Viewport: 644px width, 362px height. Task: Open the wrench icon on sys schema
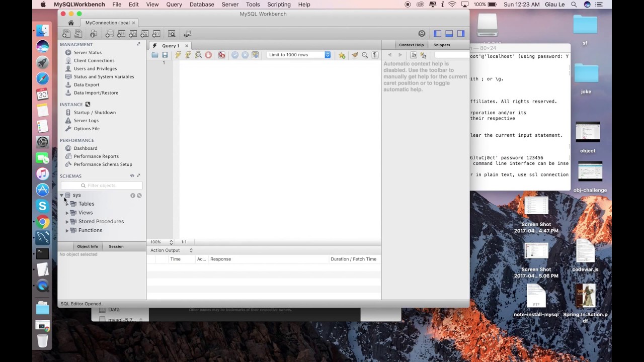[139, 195]
